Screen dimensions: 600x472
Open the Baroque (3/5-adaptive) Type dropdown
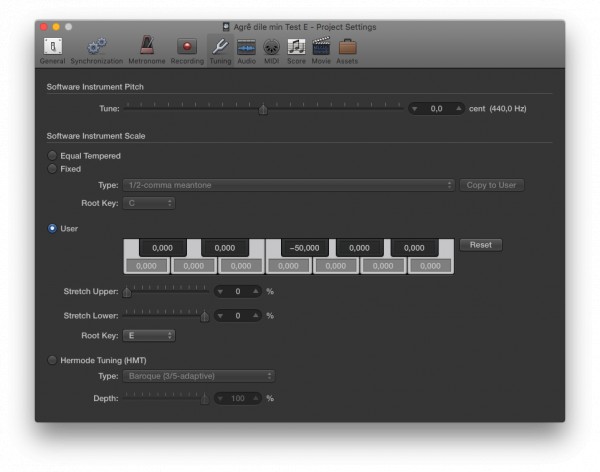point(199,376)
